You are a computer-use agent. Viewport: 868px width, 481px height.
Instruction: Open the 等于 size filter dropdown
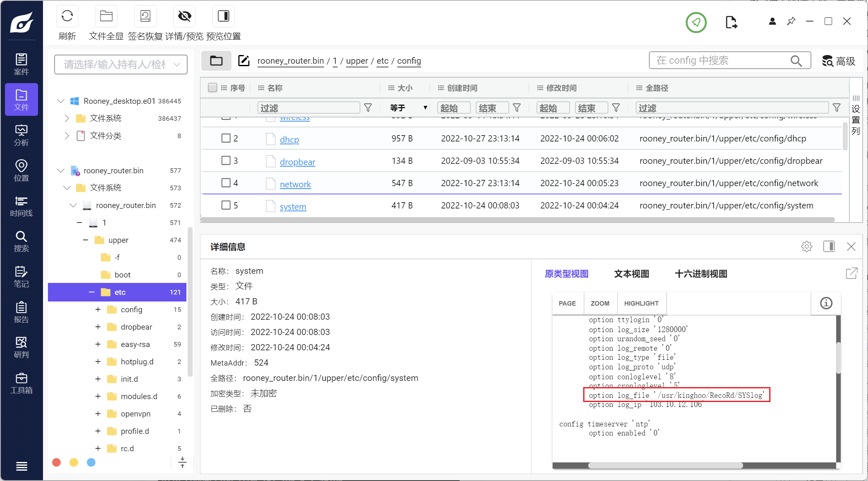click(408, 108)
